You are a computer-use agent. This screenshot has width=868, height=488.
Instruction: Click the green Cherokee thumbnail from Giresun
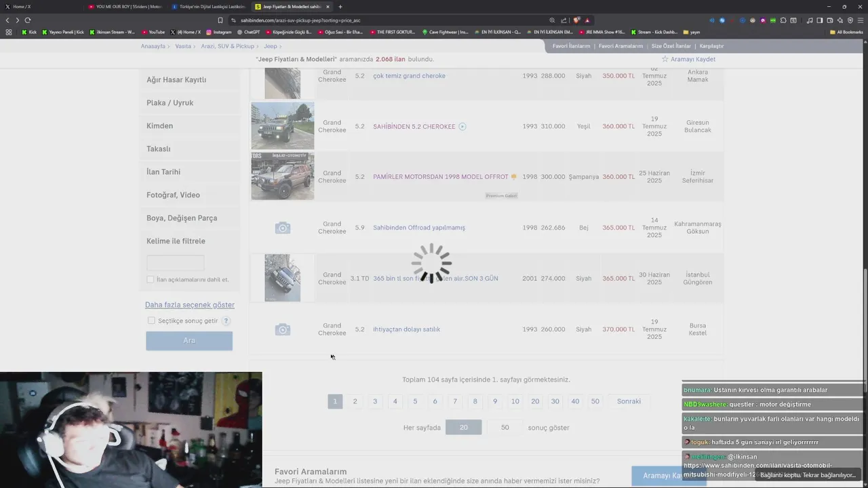pos(283,126)
